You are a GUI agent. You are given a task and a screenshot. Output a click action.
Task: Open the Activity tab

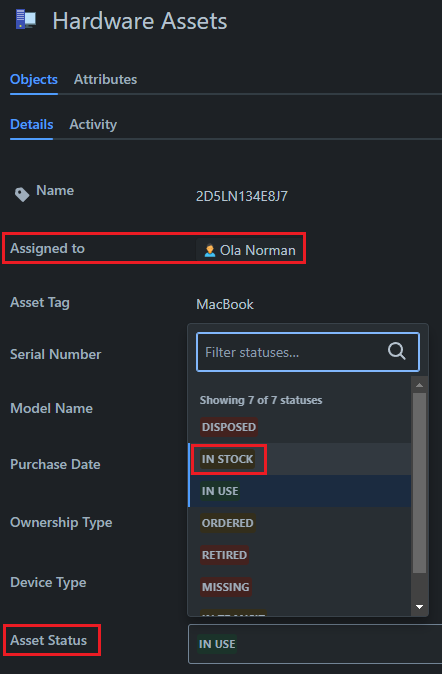point(93,125)
